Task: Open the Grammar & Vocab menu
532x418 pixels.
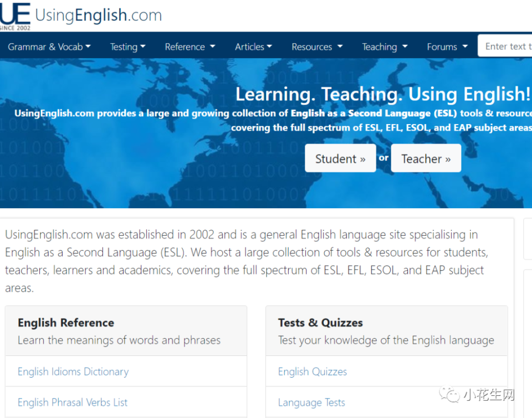Action: (49, 47)
